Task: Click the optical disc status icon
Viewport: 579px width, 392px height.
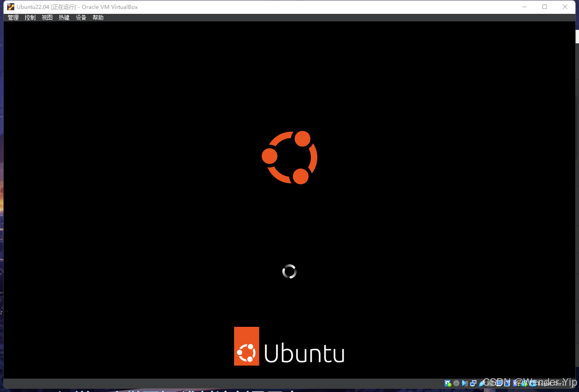Action: click(456, 383)
